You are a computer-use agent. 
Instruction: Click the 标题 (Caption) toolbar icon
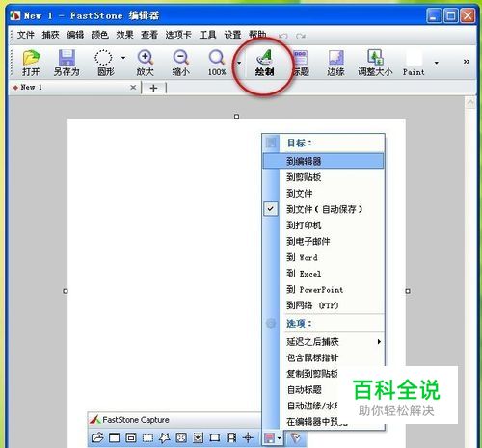[x=301, y=63]
